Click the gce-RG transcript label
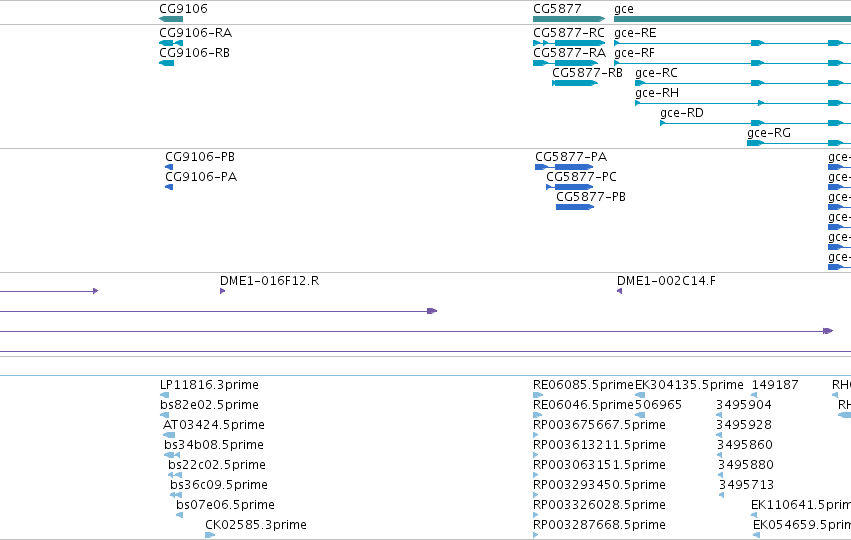 [x=769, y=134]
